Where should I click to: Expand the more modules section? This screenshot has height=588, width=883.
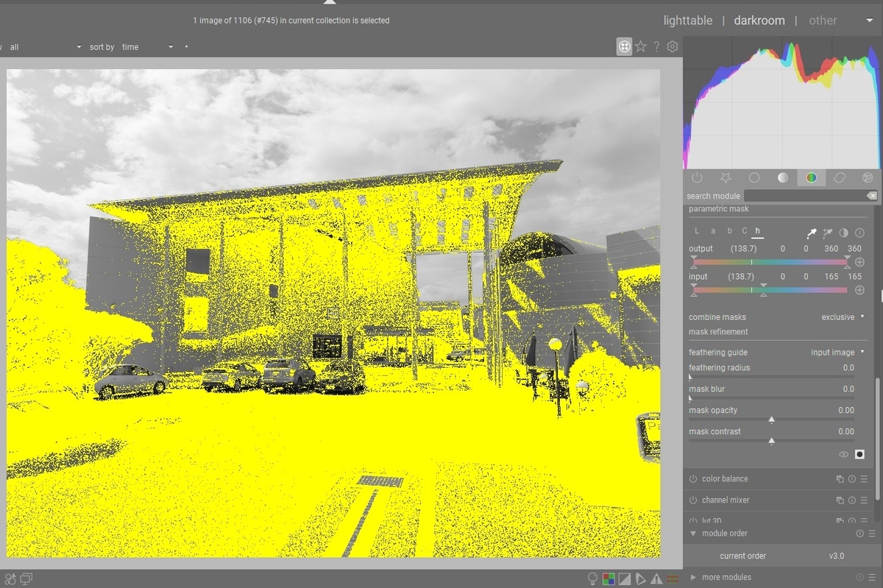coord(693,578)
